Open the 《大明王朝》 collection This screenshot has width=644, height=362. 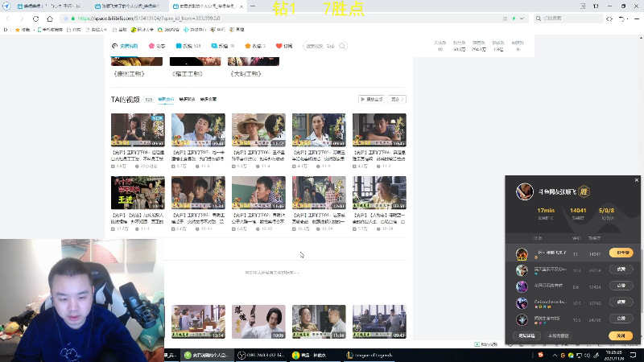click(246, 74)
